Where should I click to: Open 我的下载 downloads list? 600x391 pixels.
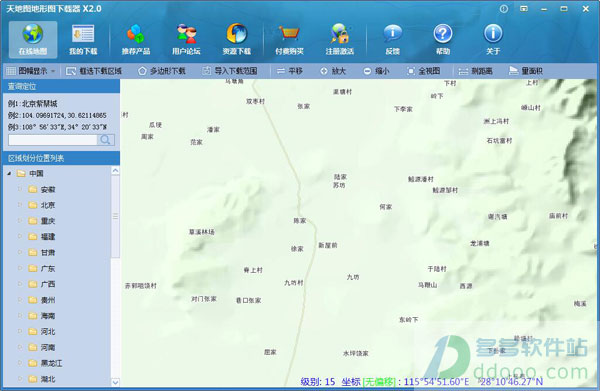click(x=83, y=39)
